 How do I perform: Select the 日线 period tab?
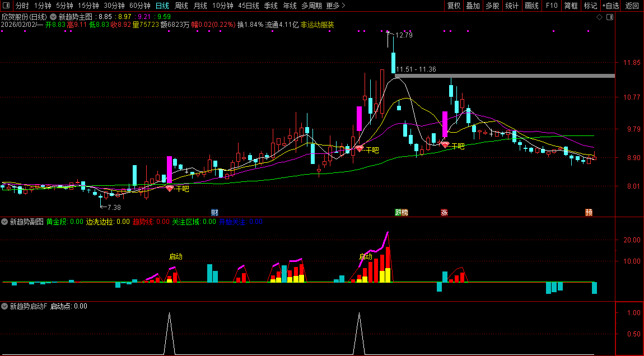coord(162,6)
